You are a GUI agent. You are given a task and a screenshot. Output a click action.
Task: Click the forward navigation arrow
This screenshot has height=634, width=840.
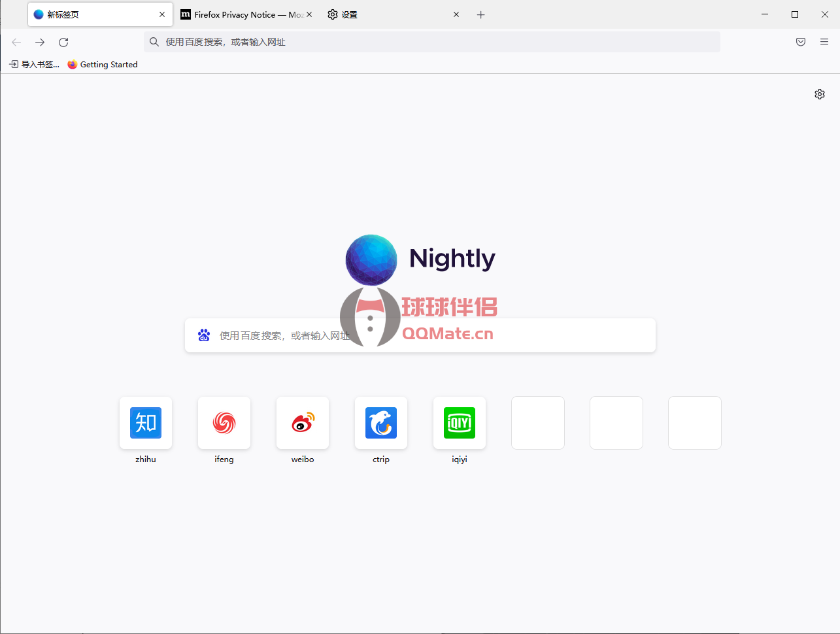pyautogui.click(x=39, y=42)
